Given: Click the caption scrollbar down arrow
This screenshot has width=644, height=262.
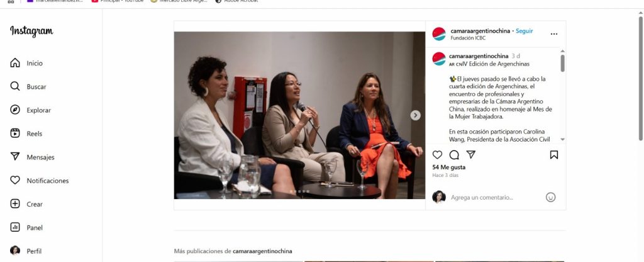Looking at the screenshot, I should tap(562, 140).
